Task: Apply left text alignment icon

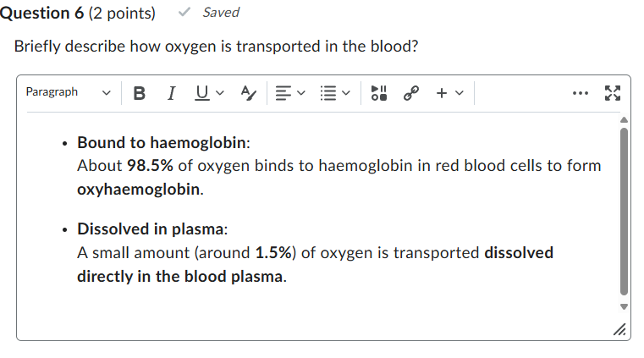Action: pyautogui.click(x=283, y=93)
